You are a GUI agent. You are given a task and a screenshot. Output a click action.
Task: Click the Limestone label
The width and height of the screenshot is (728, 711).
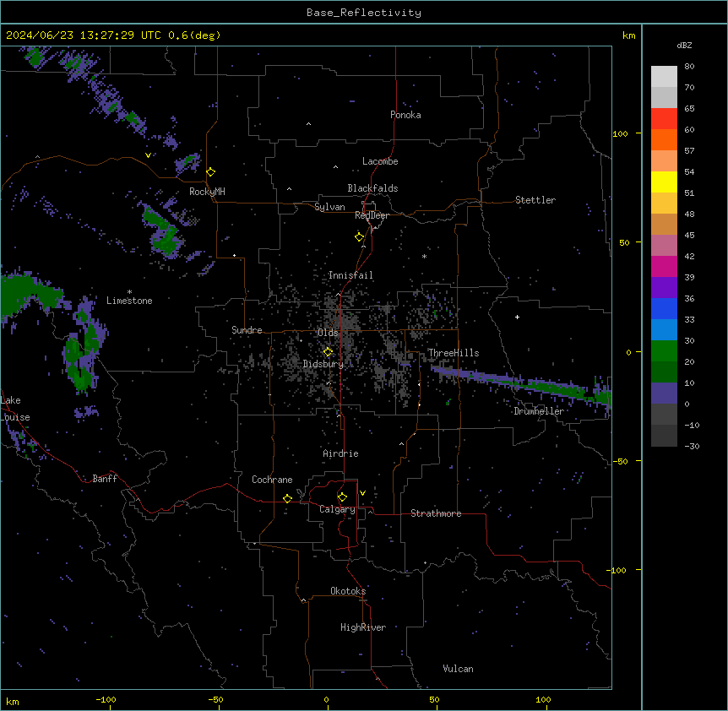129,301
